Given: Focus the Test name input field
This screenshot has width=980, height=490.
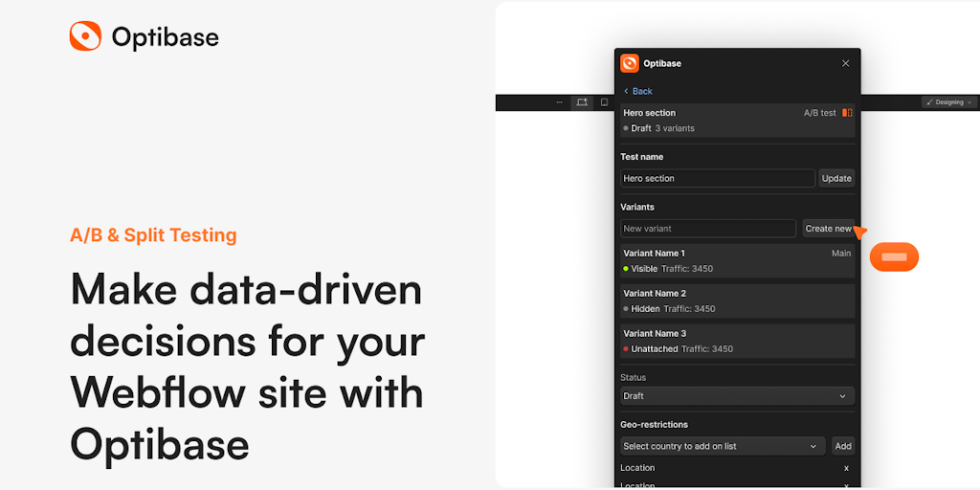Looking at the screenshot, I should 718,178.
